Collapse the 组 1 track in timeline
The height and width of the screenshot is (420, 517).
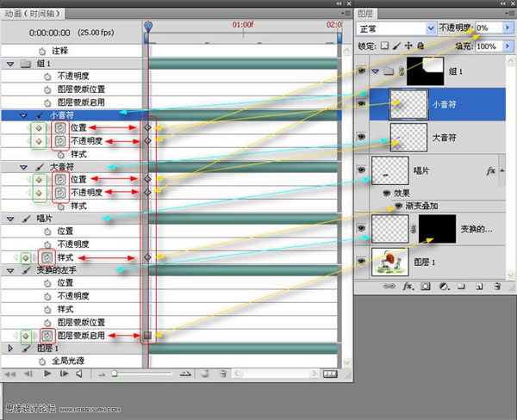10,63
